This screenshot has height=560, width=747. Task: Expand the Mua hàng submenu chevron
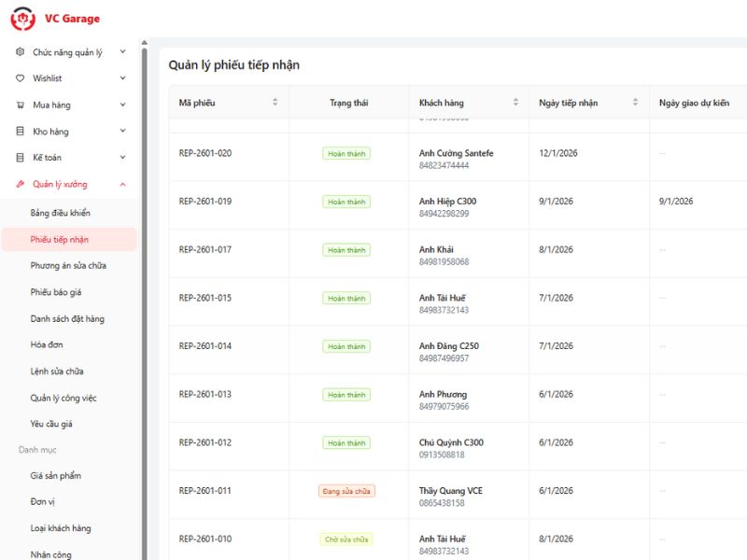(122, 105)
